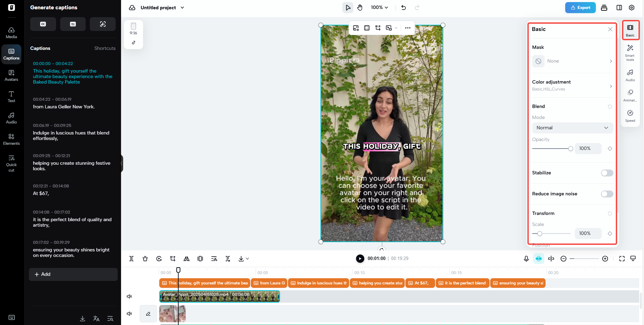Screen dimensions: 644x325
Task: Expand Color adjustment settings
Action: (572, 85)
